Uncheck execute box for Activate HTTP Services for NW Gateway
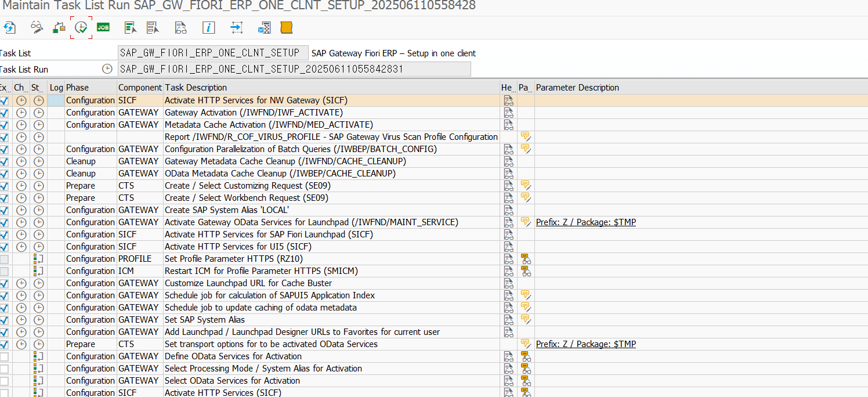This screenshot has height=397, width=868. pos(4,100)
